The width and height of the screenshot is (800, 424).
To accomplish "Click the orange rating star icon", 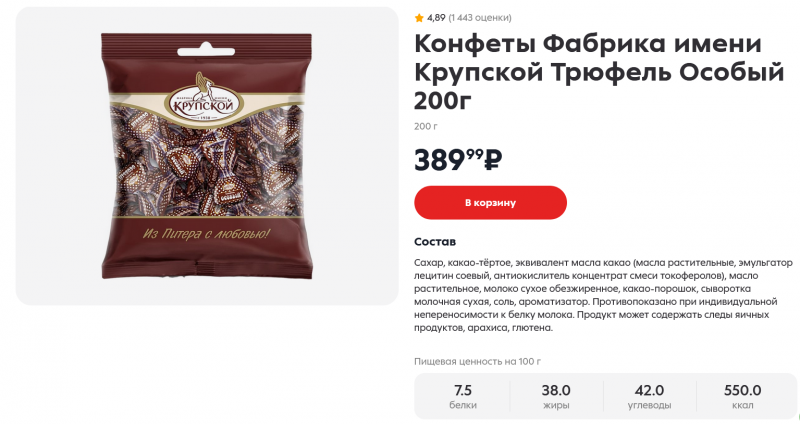I will (x=419, y=18).
